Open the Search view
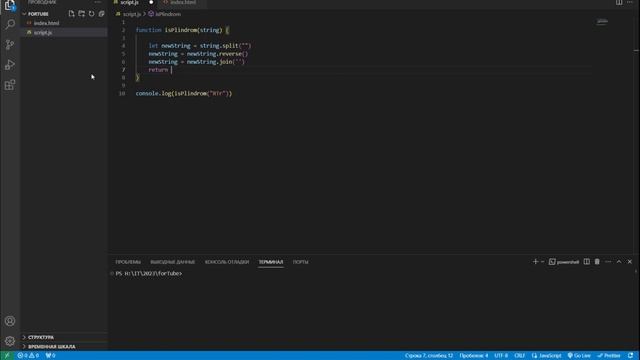Image resolution: width=640 pixels, height=360 pixels. tap(10, 24)
